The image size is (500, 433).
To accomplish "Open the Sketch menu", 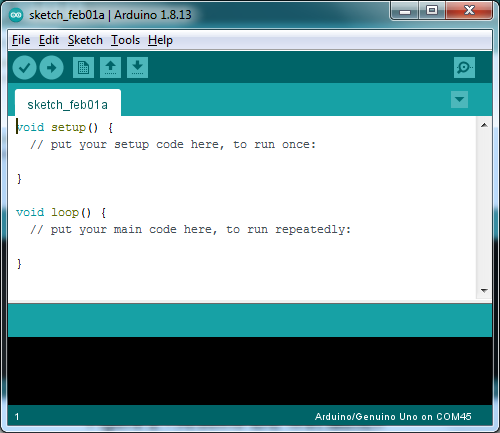I will 85,40.
